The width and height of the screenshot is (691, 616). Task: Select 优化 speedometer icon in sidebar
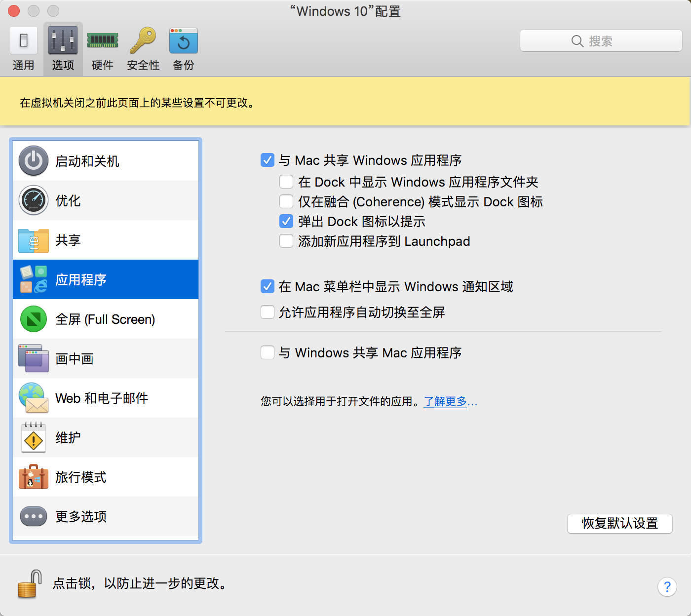coord(34,200)
